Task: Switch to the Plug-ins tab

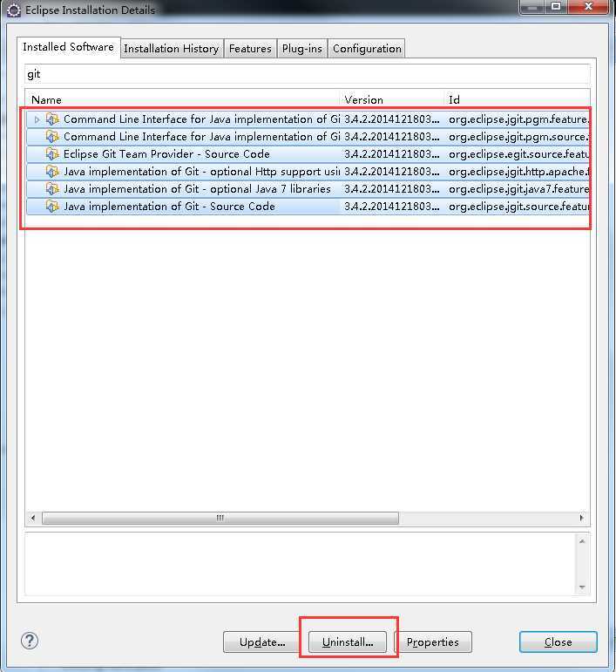Action: click(x=302, y=49)
